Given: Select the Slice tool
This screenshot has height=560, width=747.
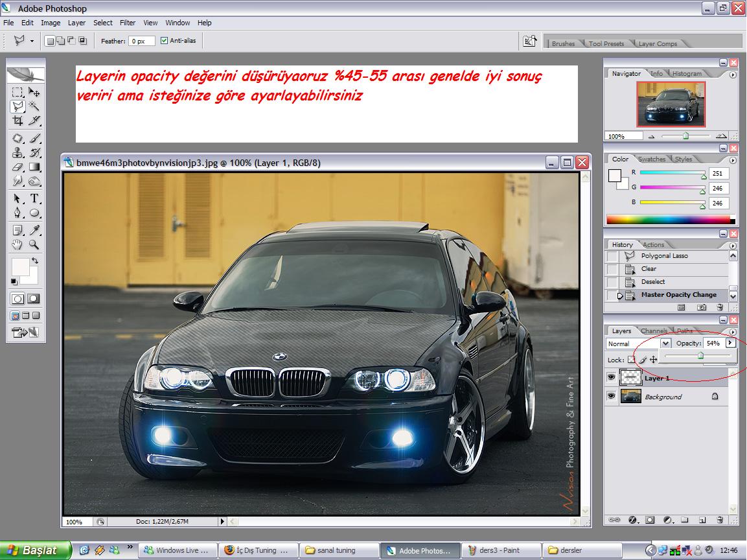Looking at the screenshot, I should 34,121.
